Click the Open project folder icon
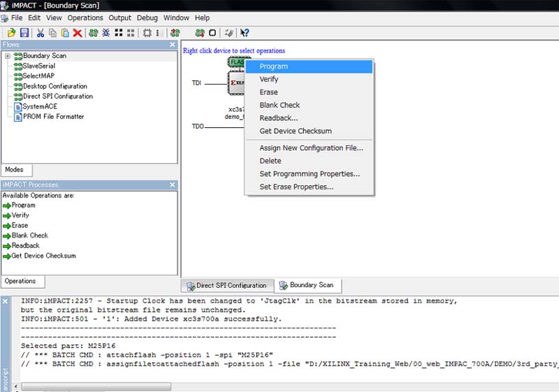559x392 pixels. pos(11,33)
